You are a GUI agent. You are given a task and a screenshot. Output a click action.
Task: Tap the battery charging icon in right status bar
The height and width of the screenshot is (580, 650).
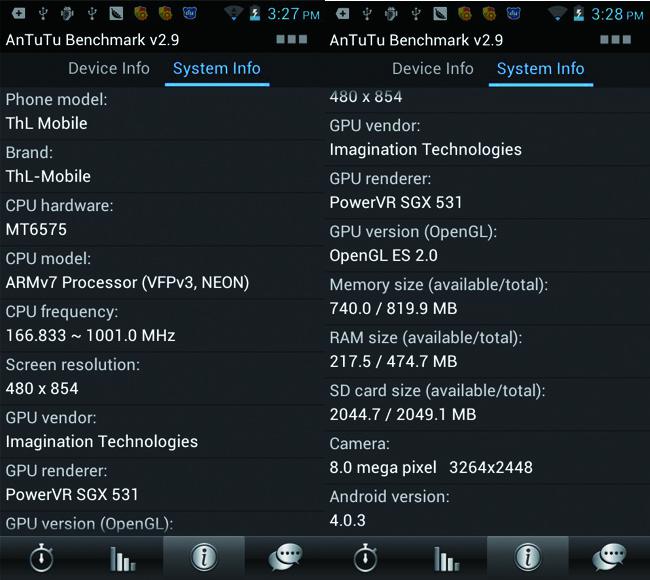pos(578,14)
